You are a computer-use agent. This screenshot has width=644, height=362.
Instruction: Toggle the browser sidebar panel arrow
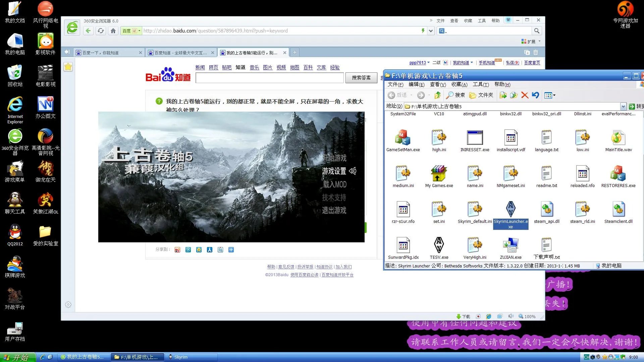pyautogui.click(x=67, y=52)
